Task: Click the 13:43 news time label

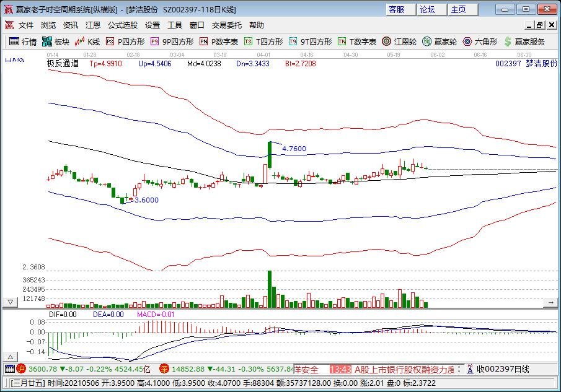Action: pos(340,369)
